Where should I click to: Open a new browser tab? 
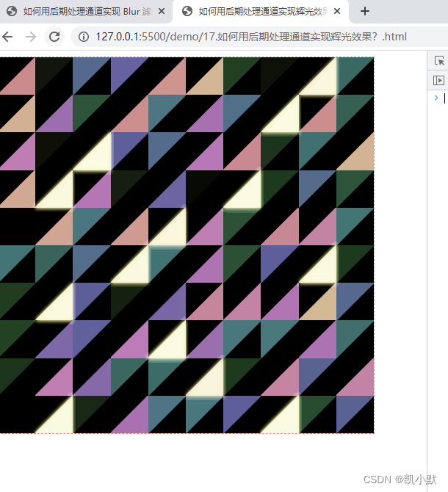(x=365, y=11)
